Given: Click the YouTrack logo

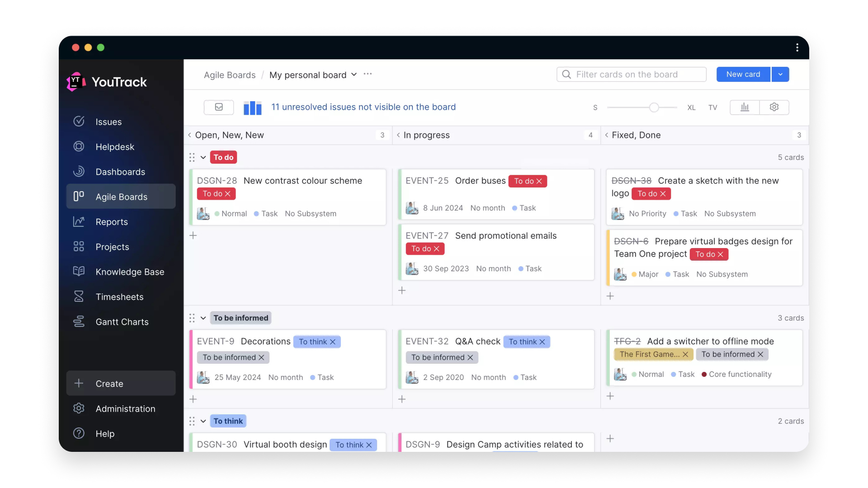Looking at the screenshot, I should point(107,82).
